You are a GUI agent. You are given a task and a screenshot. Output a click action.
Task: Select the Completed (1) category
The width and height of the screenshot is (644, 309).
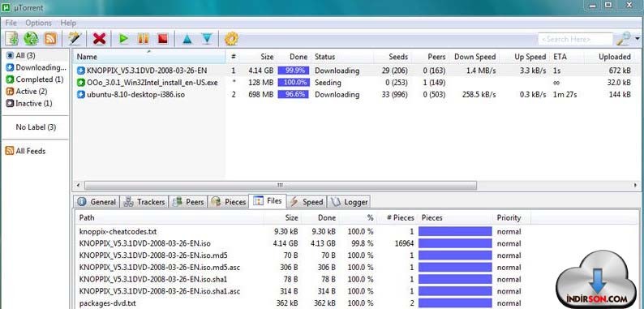(x=34, y=79)
